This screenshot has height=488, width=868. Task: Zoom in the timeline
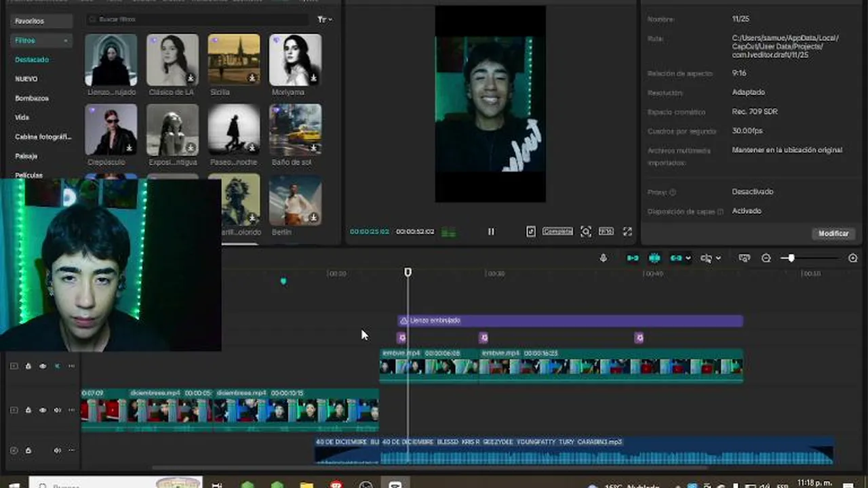[853, 258]
